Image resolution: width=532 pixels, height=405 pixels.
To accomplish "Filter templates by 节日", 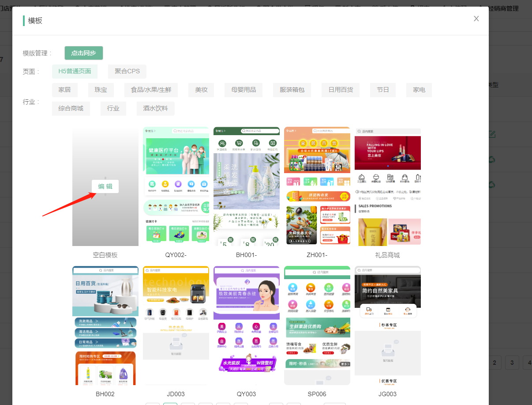I will pos(382,90).
